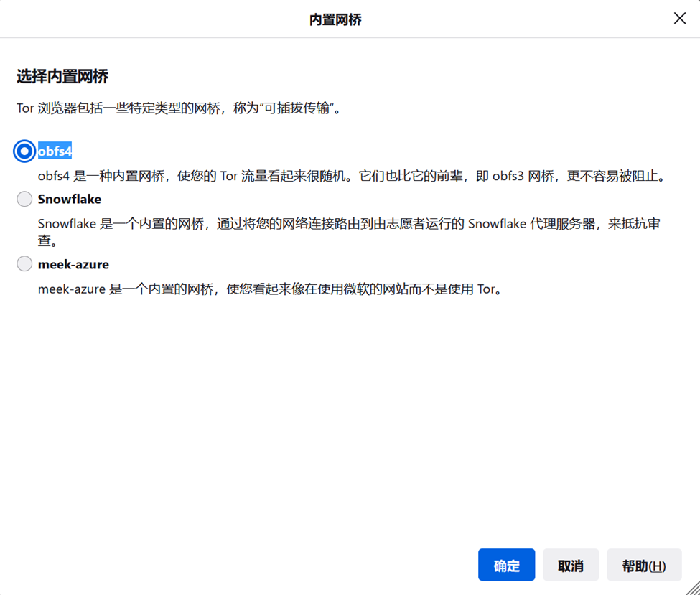Confirm with the 确定 button
The height and width of the screenshot is (595, 700).
pos(506,565)
